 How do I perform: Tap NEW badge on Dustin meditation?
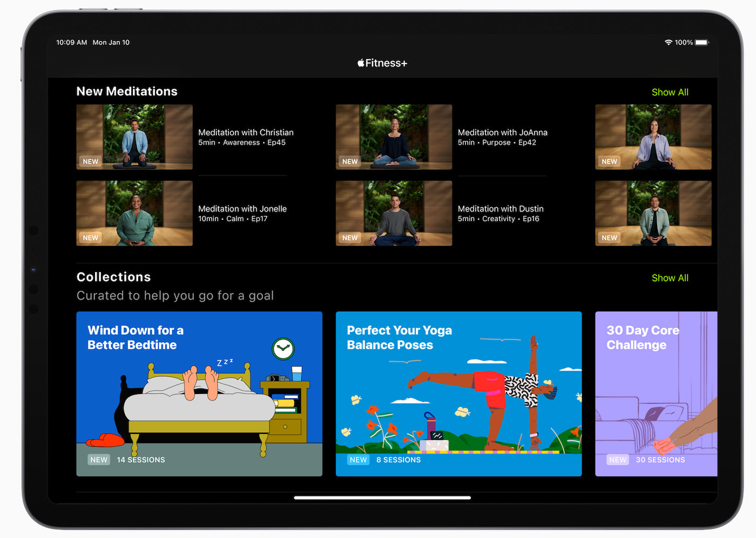pyautogui.click(x=350, y=237)
